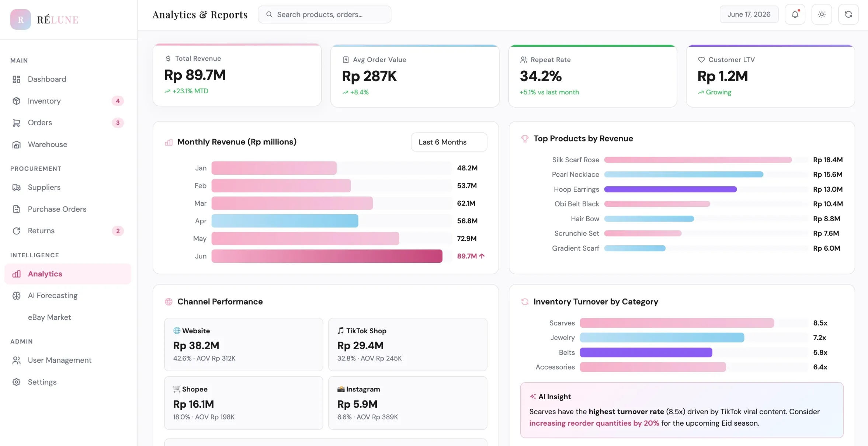Click the '7.2x' Jewelry turnover value
Viewport: 868px width, 446px height.
point(820,338)
